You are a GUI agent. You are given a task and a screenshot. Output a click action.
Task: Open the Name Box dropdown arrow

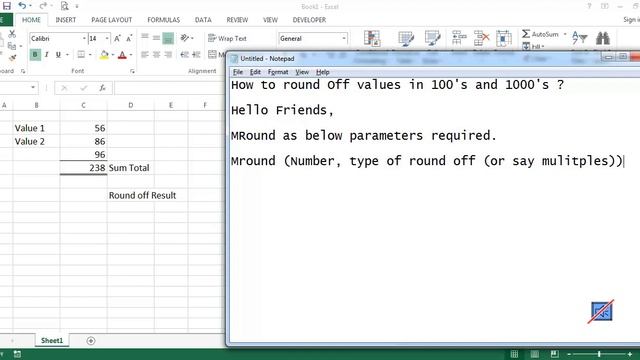[33, 88]
